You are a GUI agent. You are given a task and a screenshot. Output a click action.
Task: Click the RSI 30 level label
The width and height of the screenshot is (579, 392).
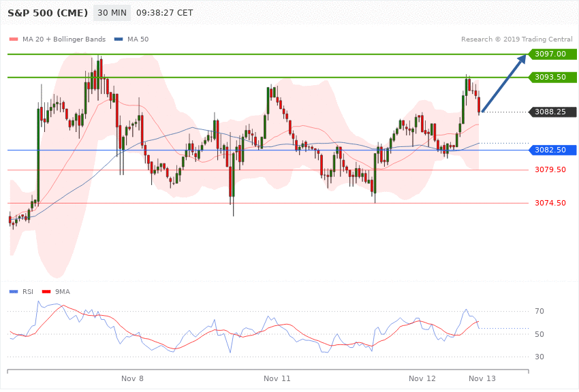(x=539, y=357)
